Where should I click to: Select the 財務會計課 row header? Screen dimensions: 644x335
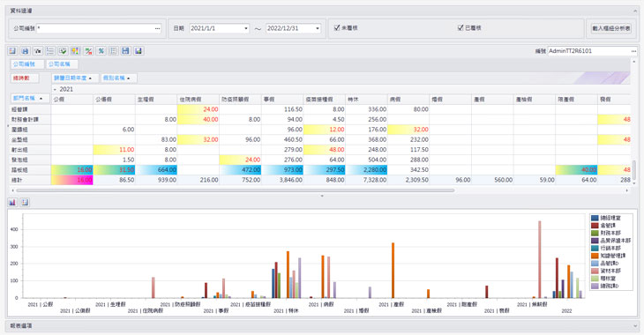tap(30, 120)
